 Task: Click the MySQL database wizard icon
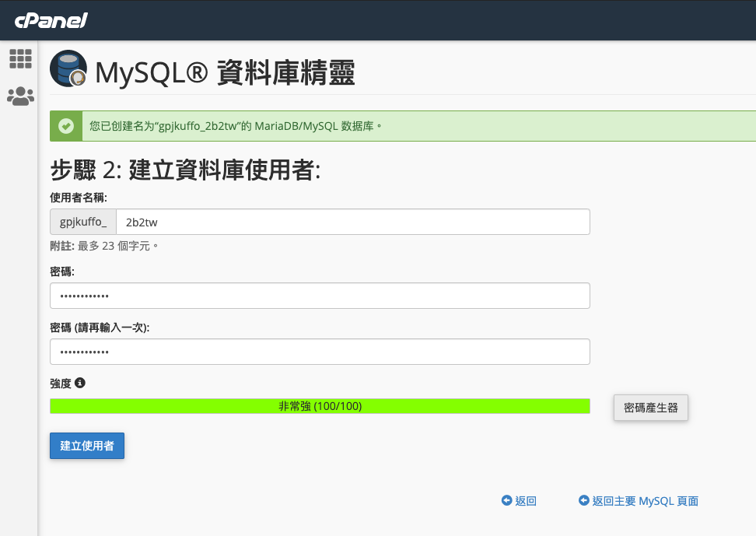tap(68, 68)
